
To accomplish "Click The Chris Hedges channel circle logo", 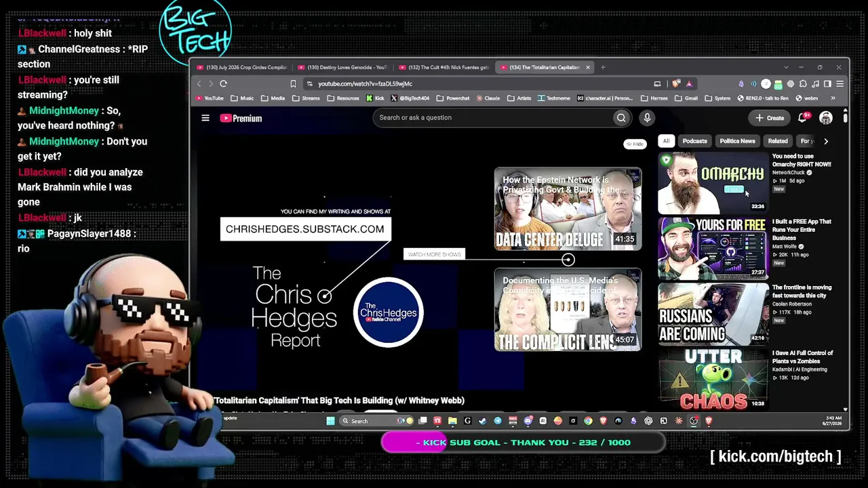I will point(389,312).
